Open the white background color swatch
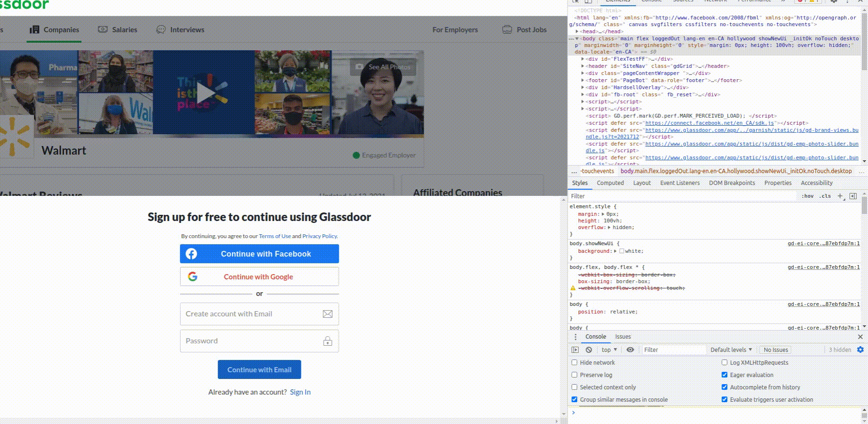Screen dimensions: 868x424 (622, 251)
